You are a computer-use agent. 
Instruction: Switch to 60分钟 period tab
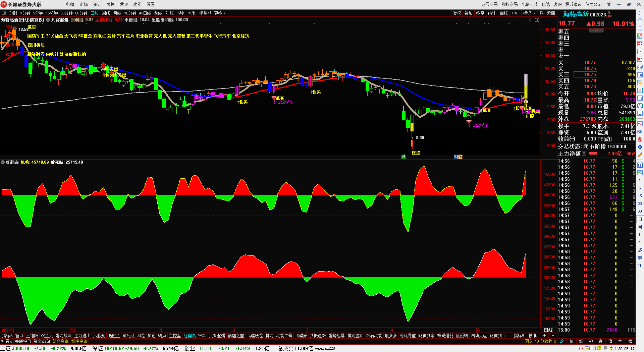[81, 13]
